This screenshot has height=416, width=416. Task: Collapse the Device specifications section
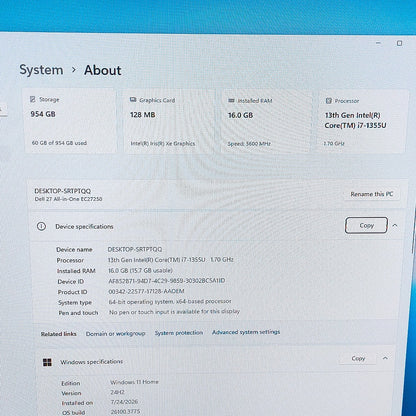coord(395,225)
